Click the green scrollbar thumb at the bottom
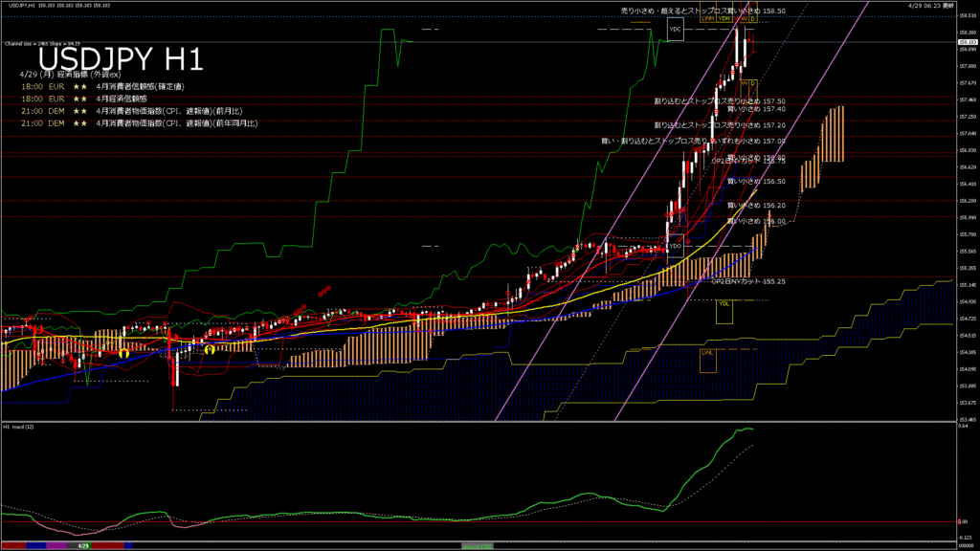 point(477,546)
